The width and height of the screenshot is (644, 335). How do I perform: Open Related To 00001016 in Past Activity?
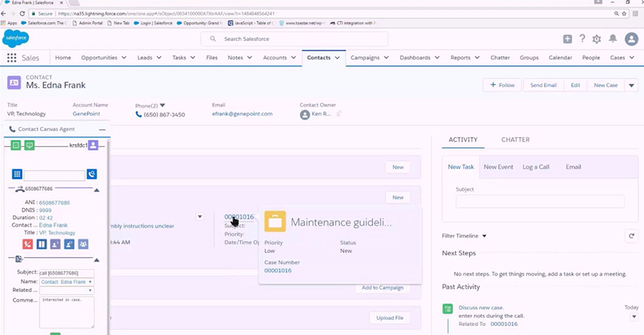pyautogui.click(x=504, y=324)
